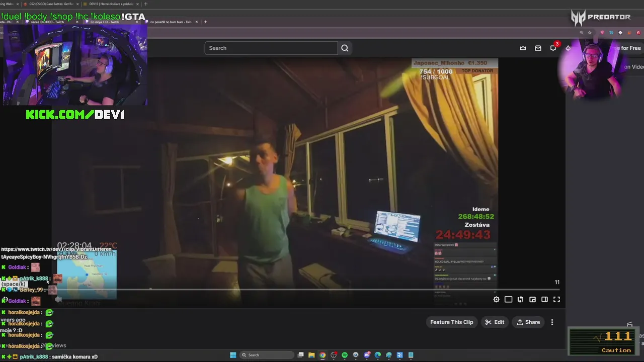Open whispers with 3 notifications
The height and width of the screenshot is (362, 644).
point(553,48)
